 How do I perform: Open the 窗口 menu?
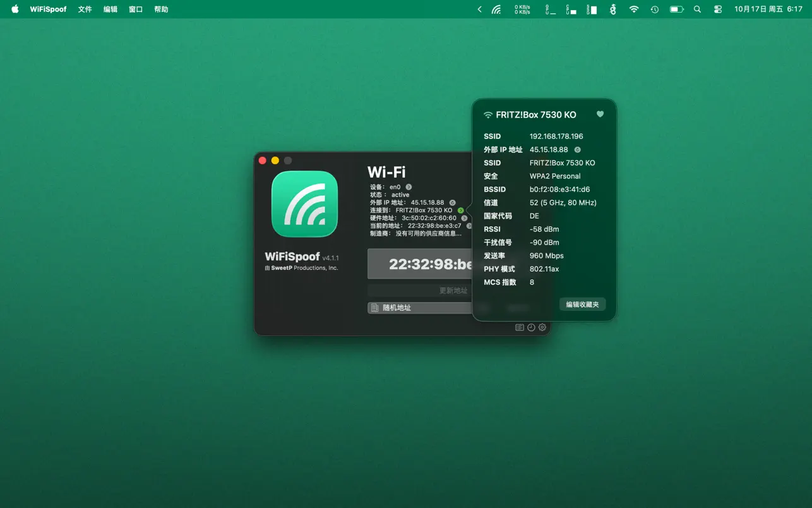(135, 9)
